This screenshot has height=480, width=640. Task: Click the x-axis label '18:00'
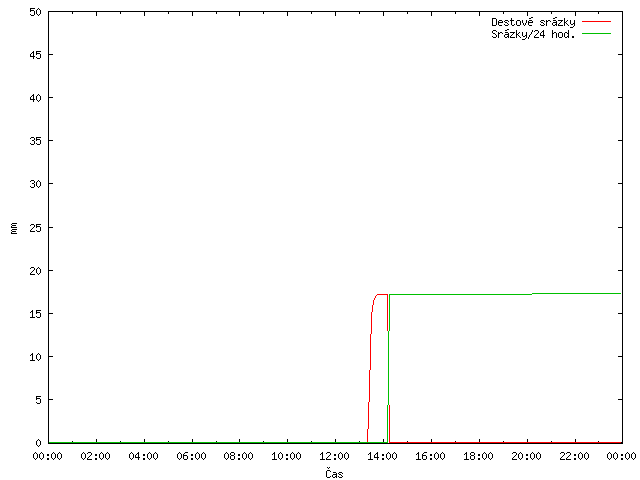coord(478,456)
